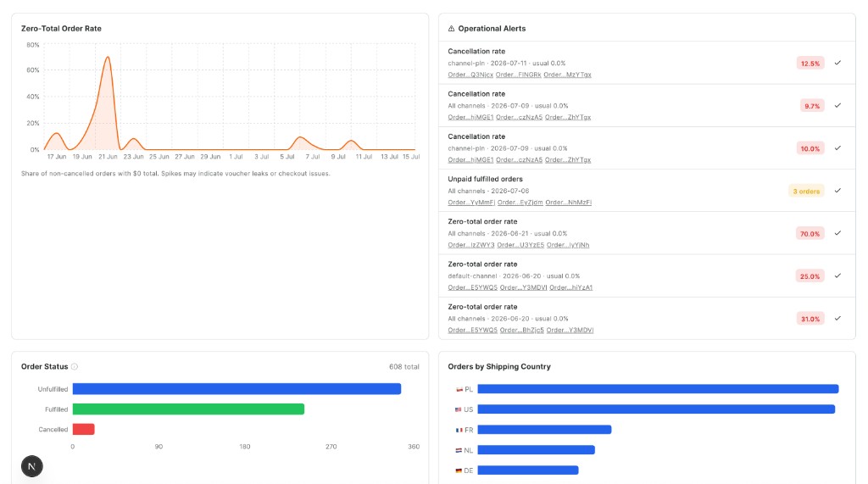Click the 10.0% red badge

coord(810,148)
